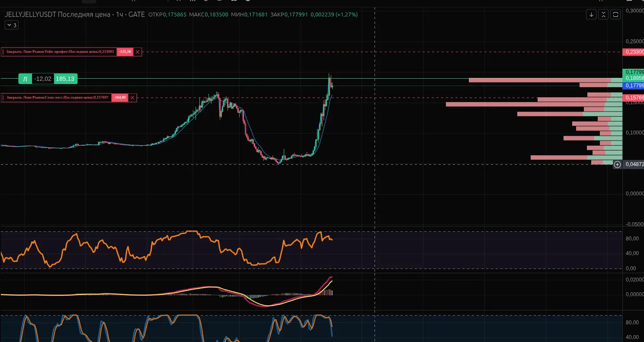Click the 0,25000 price scale label

(634, 42)
